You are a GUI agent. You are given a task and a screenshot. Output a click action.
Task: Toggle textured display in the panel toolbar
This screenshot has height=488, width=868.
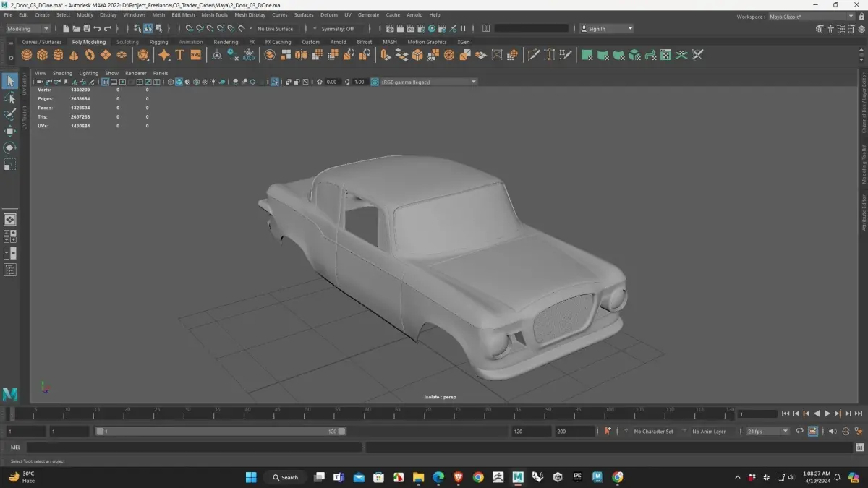[205, 82]
